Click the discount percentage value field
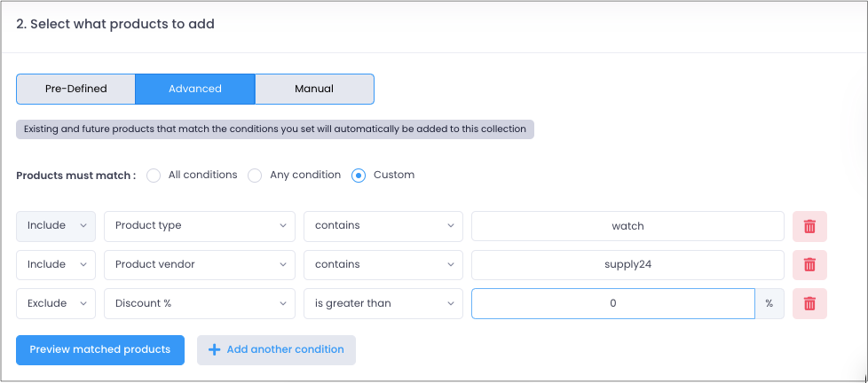 612,303
